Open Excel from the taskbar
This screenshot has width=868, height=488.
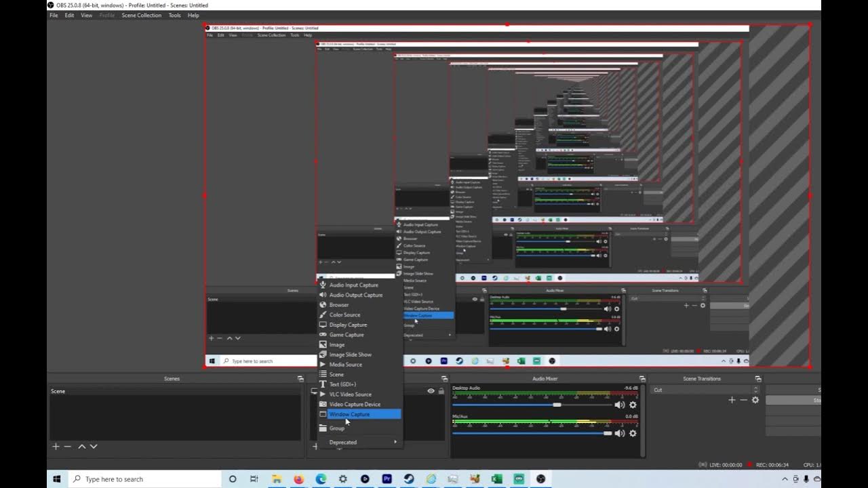(x=496, y=479)
